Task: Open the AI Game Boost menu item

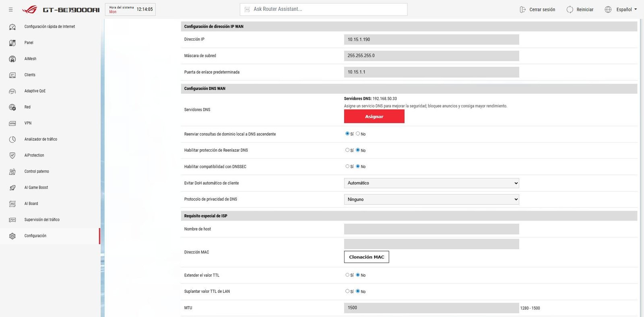Action: (x=50, y=187)
